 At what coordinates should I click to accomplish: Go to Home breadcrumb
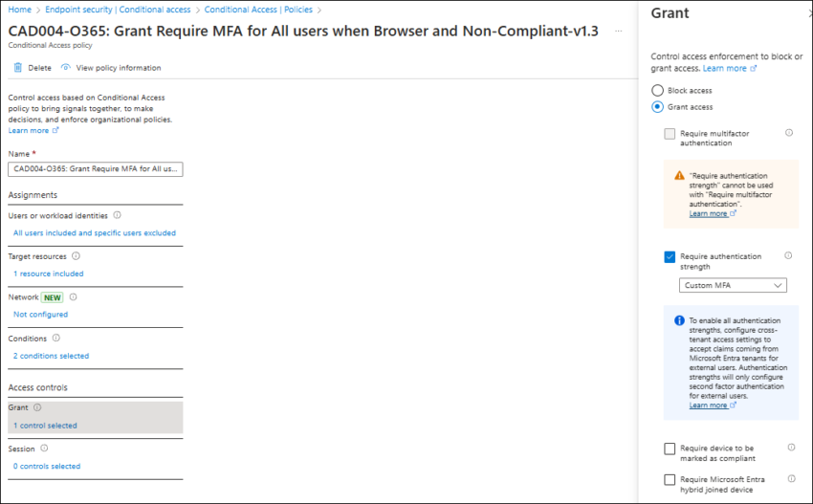[x=19, y=10]
